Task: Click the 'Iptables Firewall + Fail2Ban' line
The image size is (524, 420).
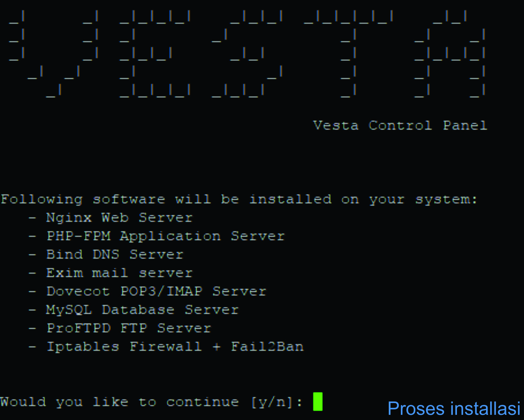Action: pos(175,347)
